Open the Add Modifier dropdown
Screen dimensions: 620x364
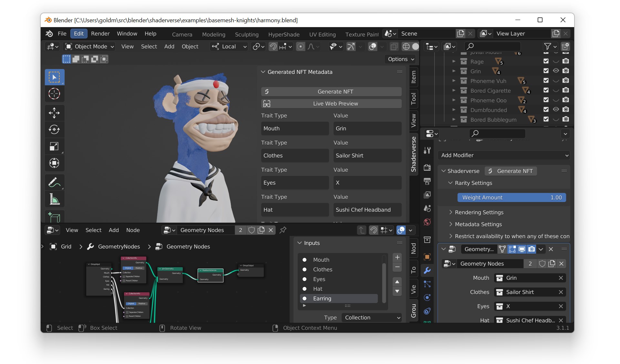(x=504, y=155)
